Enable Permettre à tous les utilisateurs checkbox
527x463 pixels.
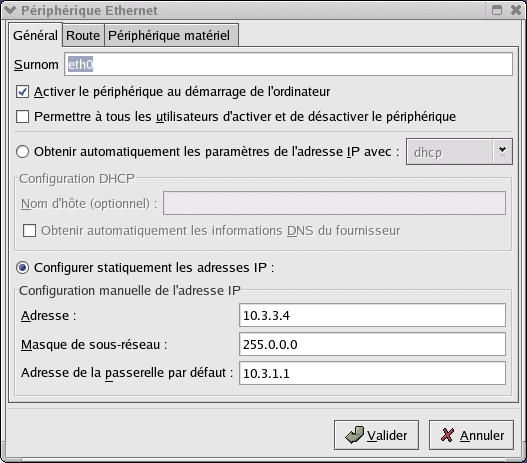point(23,117)
